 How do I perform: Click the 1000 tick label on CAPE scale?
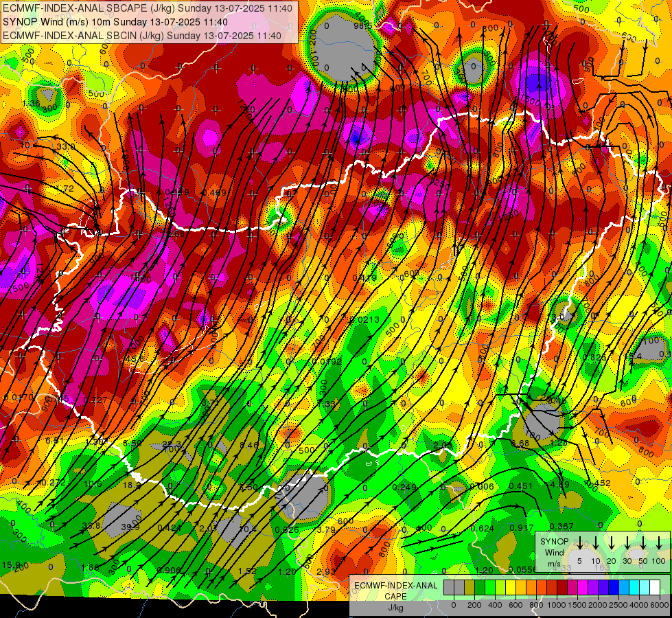tap(557, 605)
